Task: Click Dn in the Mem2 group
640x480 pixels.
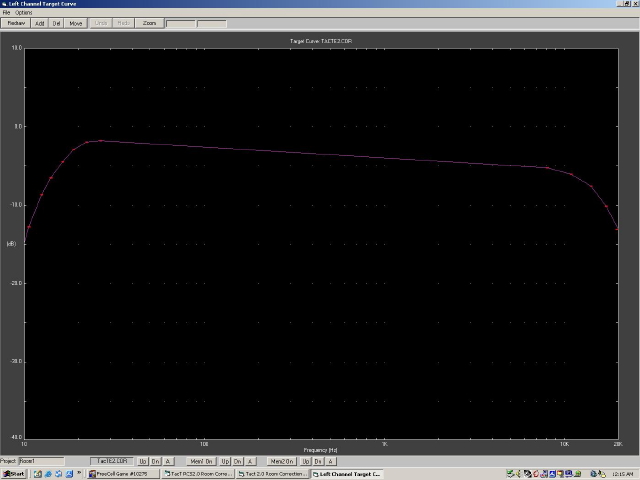Action: pos(318,462)
